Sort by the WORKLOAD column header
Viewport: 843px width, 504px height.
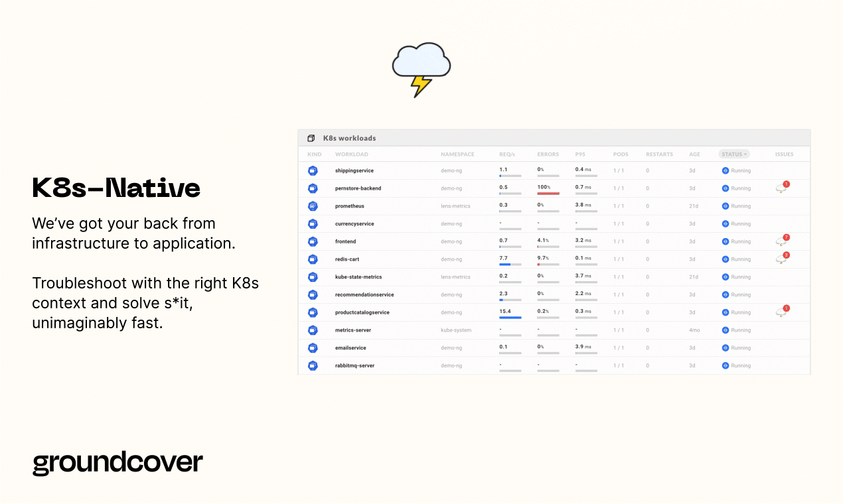(x=352, y=155)
